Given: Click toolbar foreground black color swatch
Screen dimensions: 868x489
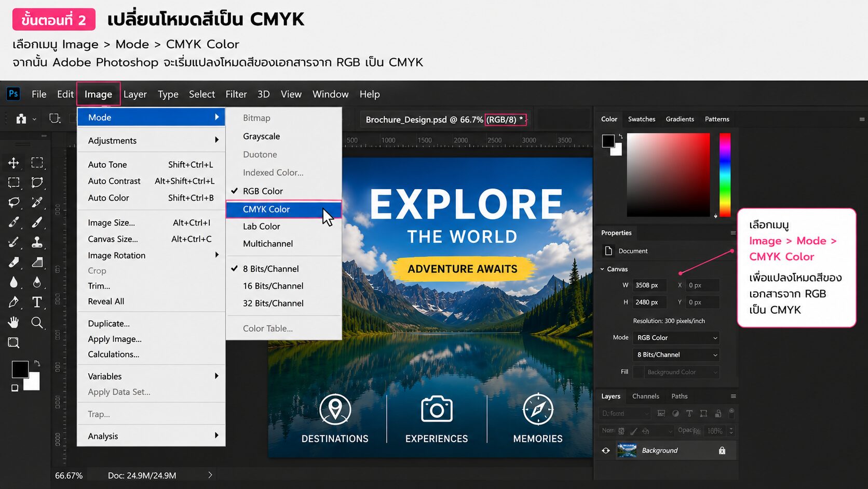Looking at the screenshot, I should point(20,369).
